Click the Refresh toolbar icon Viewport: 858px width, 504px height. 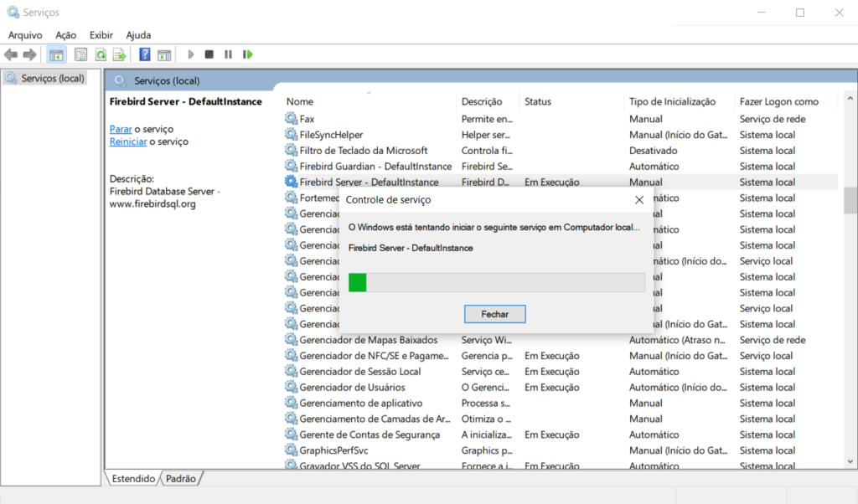101,54
